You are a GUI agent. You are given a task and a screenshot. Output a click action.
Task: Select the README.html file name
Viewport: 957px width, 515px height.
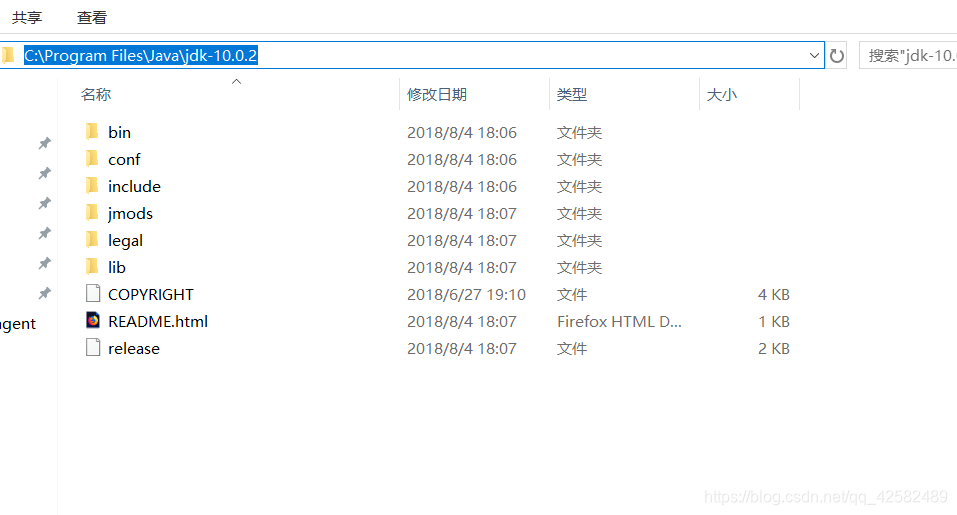tap(158, 321)
